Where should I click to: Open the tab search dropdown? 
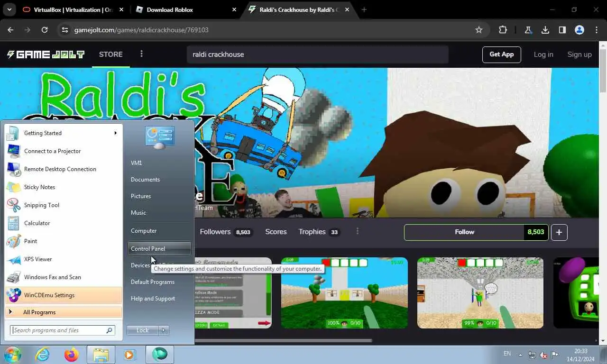9,9
